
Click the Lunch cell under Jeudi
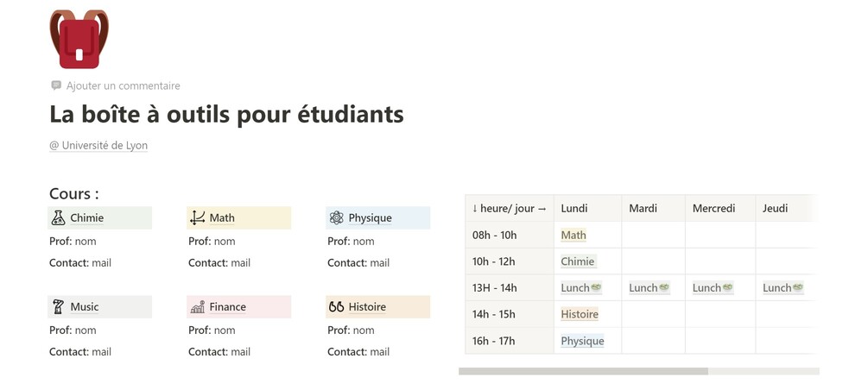[782, 287]
